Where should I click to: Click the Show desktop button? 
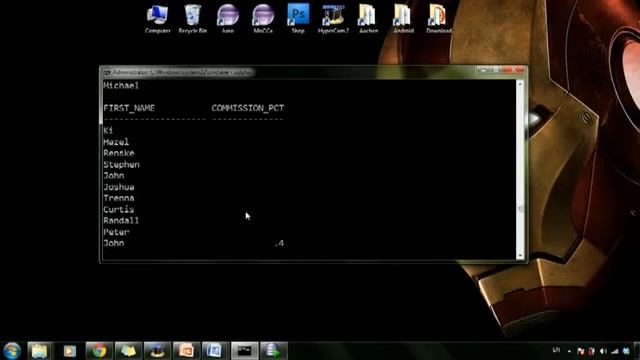[x=637, y=351]
